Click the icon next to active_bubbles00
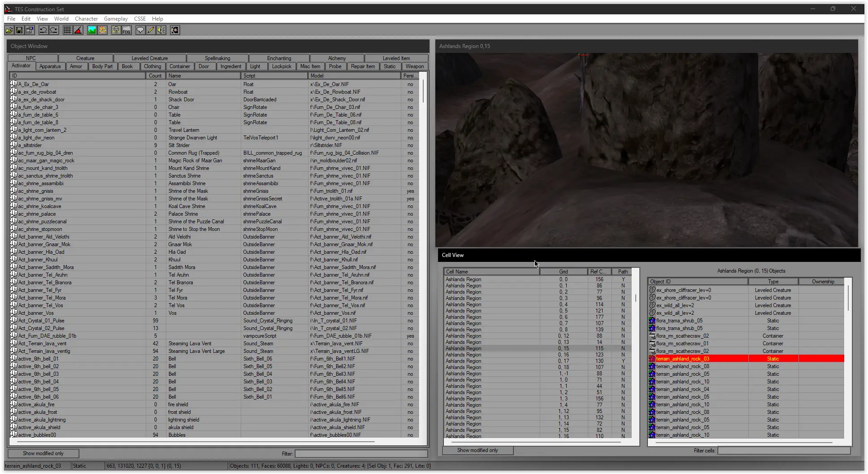 pos(14,435)
